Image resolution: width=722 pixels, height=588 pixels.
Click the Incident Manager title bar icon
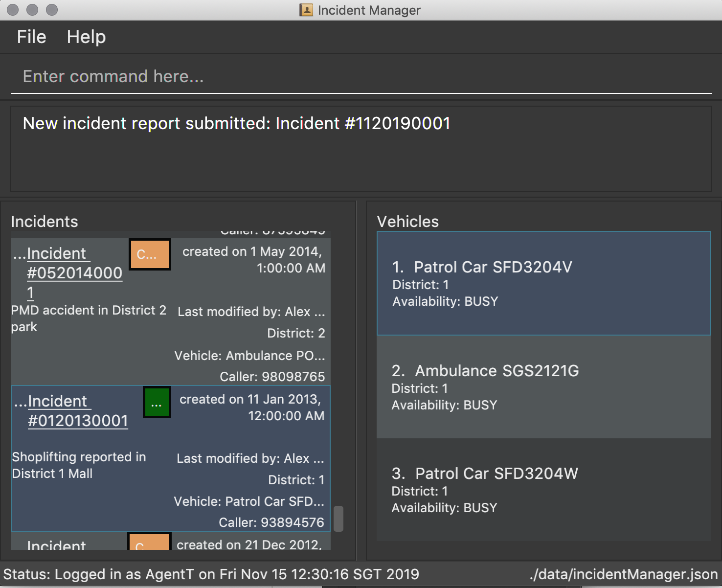tap(306, 10)
